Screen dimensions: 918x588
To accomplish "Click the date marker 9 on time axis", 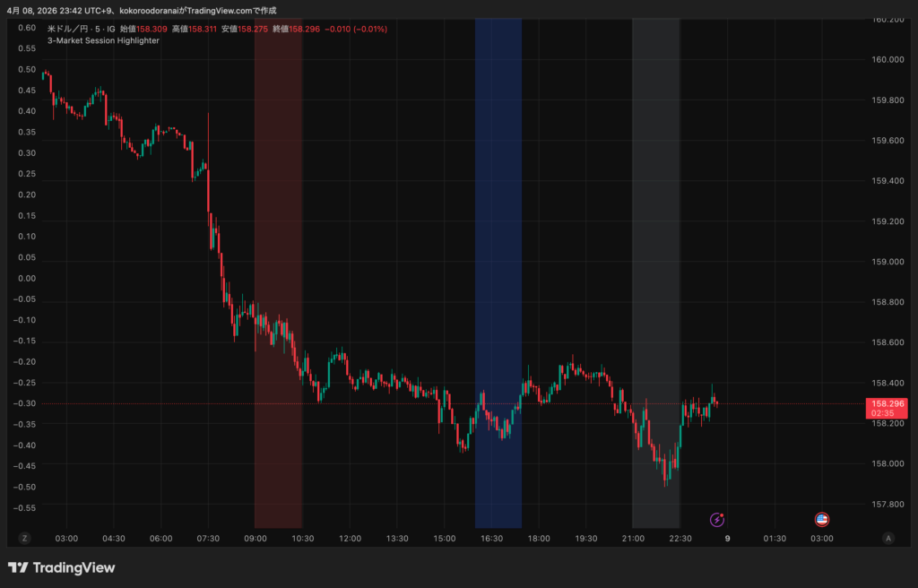I will [x=727, y=539].
